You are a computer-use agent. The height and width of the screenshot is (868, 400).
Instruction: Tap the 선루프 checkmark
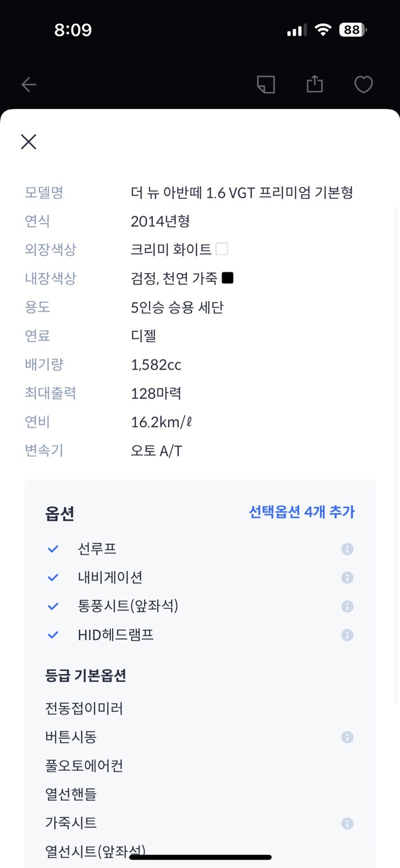(x=53, y=549)
